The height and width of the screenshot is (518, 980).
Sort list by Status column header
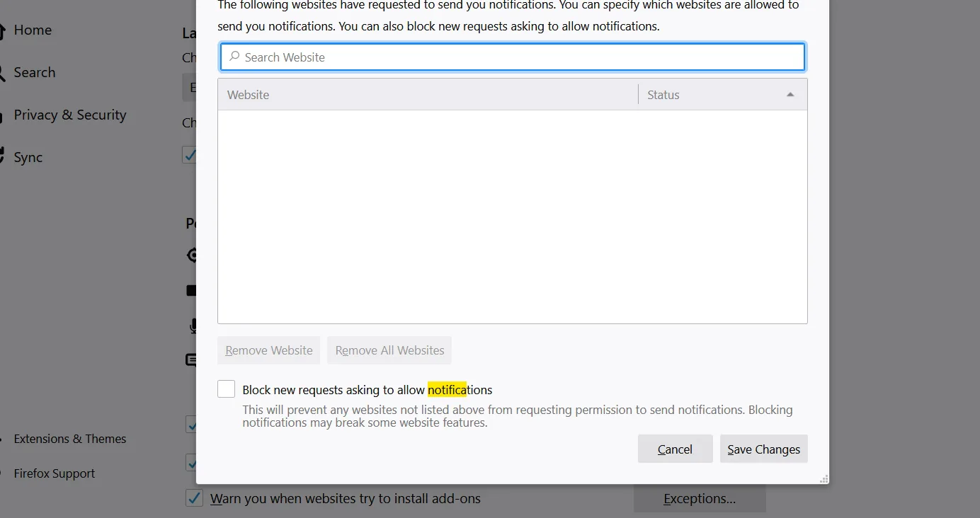coord(722,95)
